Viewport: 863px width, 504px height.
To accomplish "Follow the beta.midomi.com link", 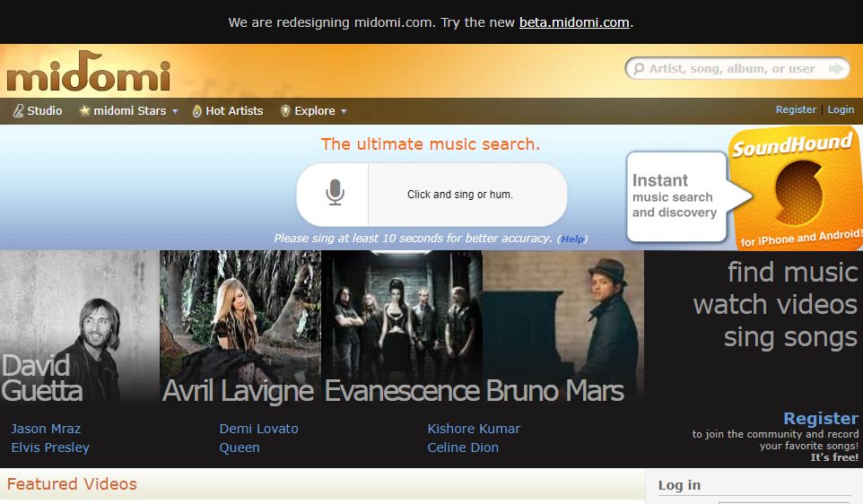I will 574,22.
